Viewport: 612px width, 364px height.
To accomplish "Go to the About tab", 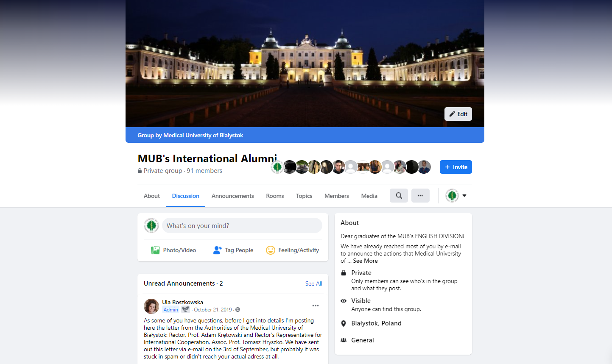I will [151, 196].
